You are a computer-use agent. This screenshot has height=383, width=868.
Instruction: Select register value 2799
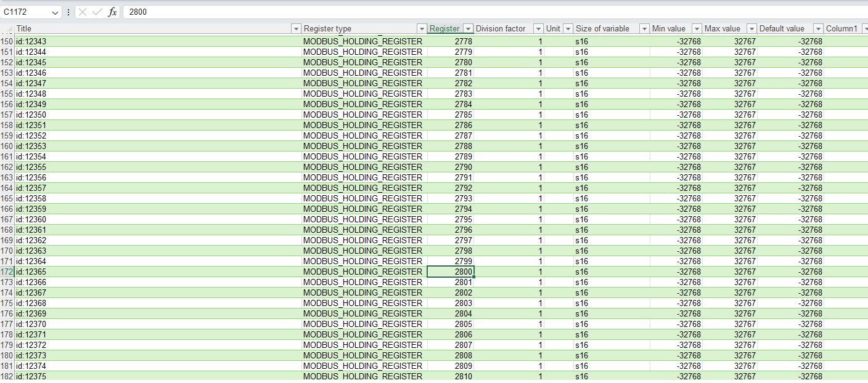click(451, 261)
